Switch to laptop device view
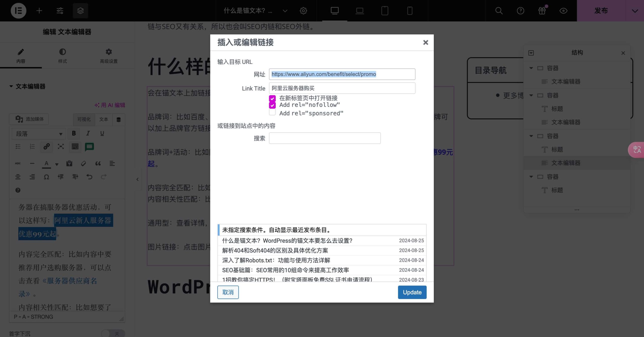The image size is (644, 337). (360, 11)
